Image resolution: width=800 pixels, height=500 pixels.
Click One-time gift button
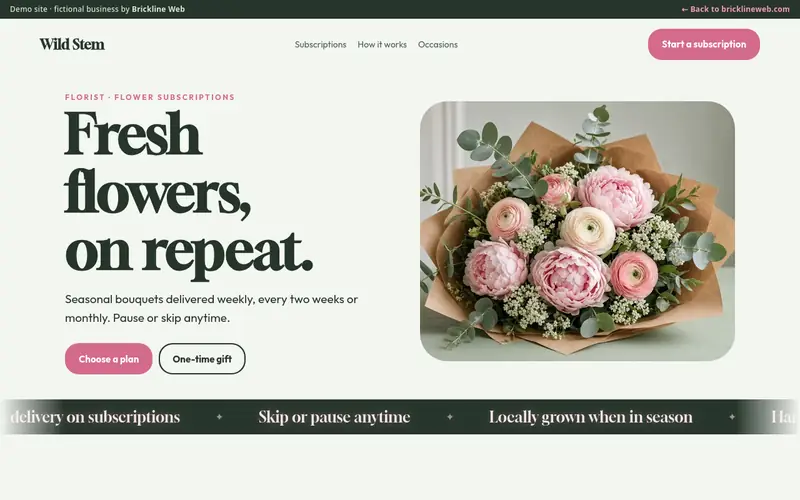(x=202, y=359)
